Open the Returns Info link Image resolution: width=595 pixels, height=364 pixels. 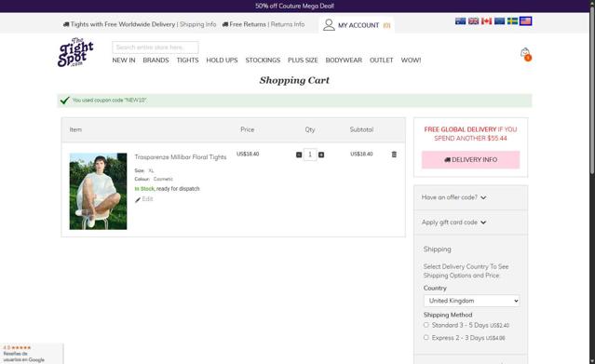(x=288, y=24)
